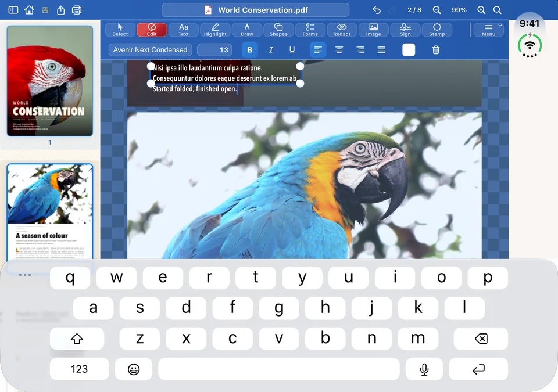
Task: Select the A season of colour thumbnail
Action: click(x=50, y=211)
